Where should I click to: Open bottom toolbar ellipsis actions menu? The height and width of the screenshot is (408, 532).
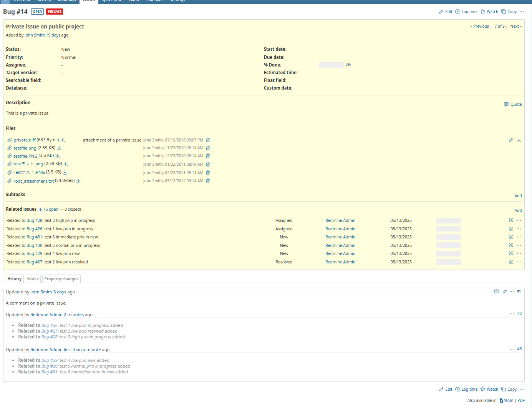pos(522,389)
